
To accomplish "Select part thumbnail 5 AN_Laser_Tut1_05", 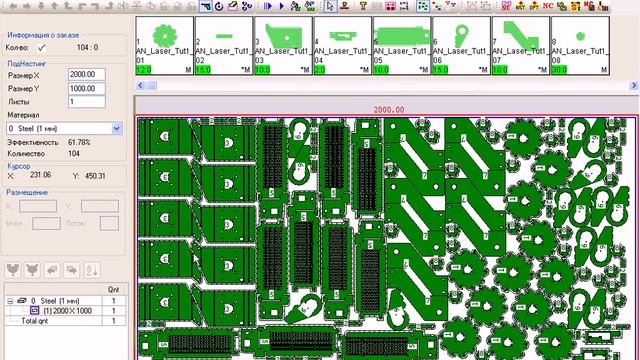I will (x=402, y=46).
